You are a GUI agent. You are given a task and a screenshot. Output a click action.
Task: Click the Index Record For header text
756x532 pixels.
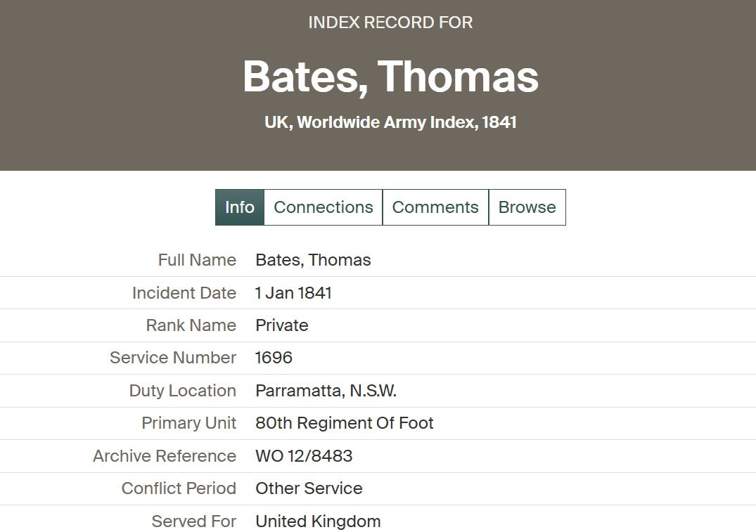(x=390, y=22)
